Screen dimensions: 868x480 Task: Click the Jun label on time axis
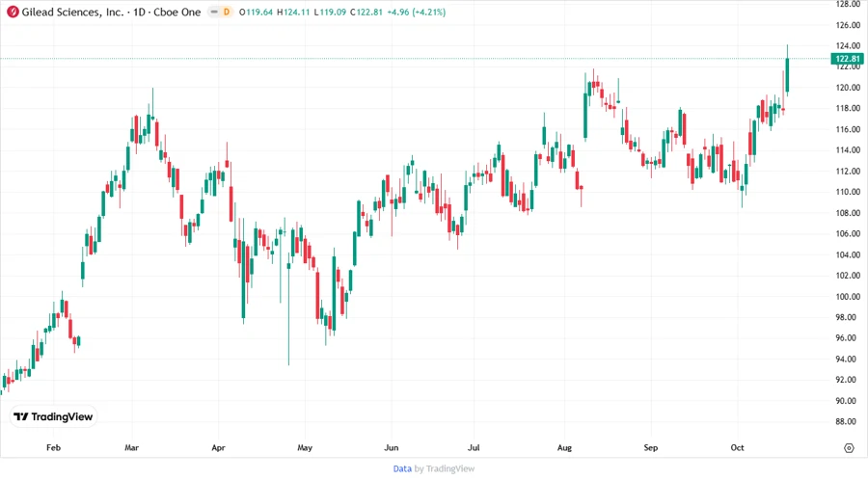pos(392,447)
